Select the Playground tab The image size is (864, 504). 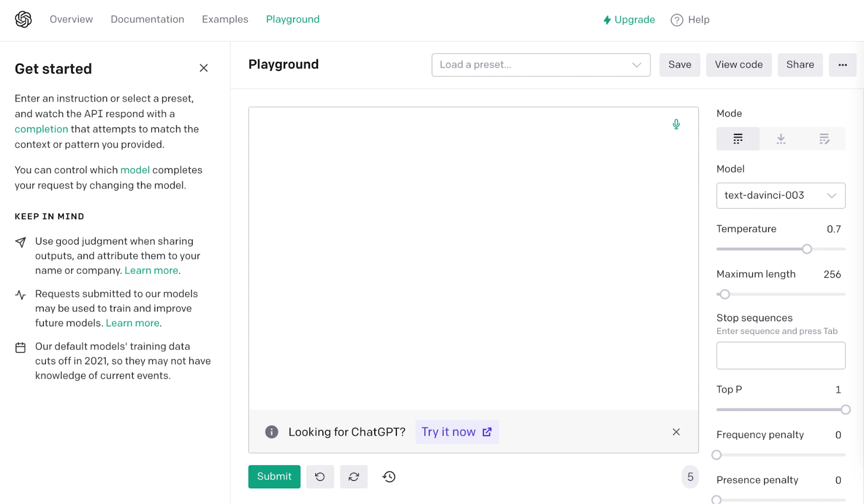(x=293, y=19)
